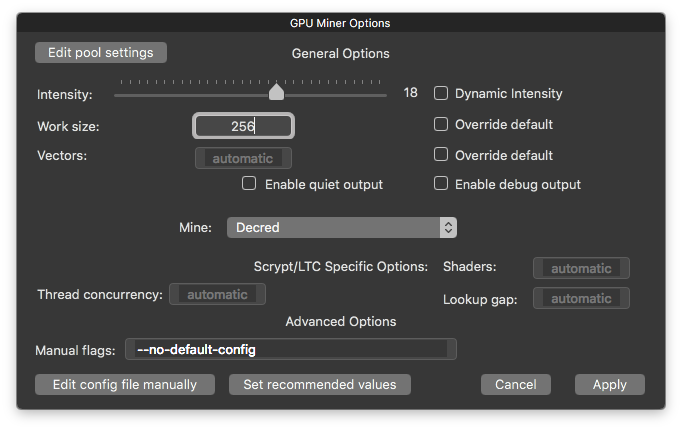Toggle Override default for Vectors
This screenshot has width=682, height=430.
pos(441,155)
